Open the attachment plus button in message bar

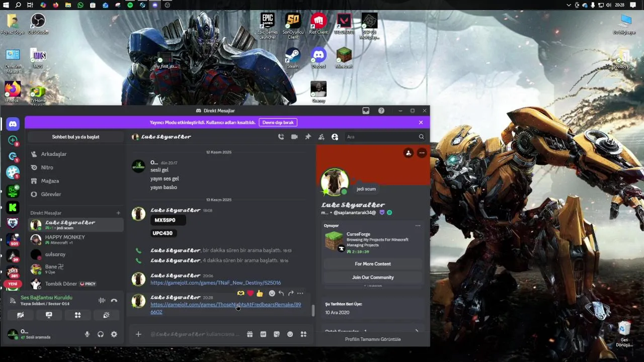(x=138, y=334)
